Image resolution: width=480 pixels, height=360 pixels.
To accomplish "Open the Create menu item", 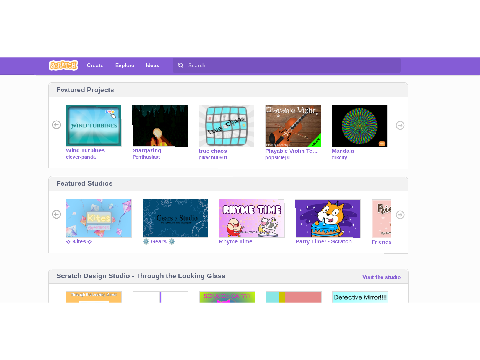I will [95, 65].
